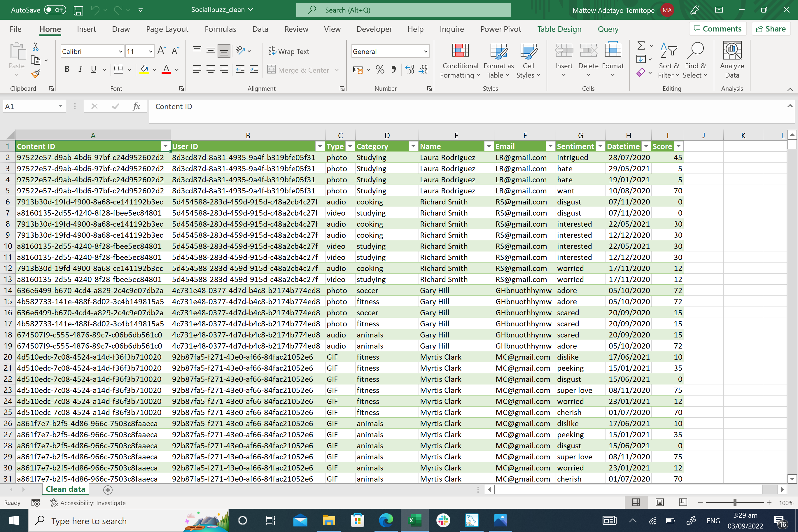Click Decrease Decimal icon
Screen dimensions: 798x532
pos(423,70)
